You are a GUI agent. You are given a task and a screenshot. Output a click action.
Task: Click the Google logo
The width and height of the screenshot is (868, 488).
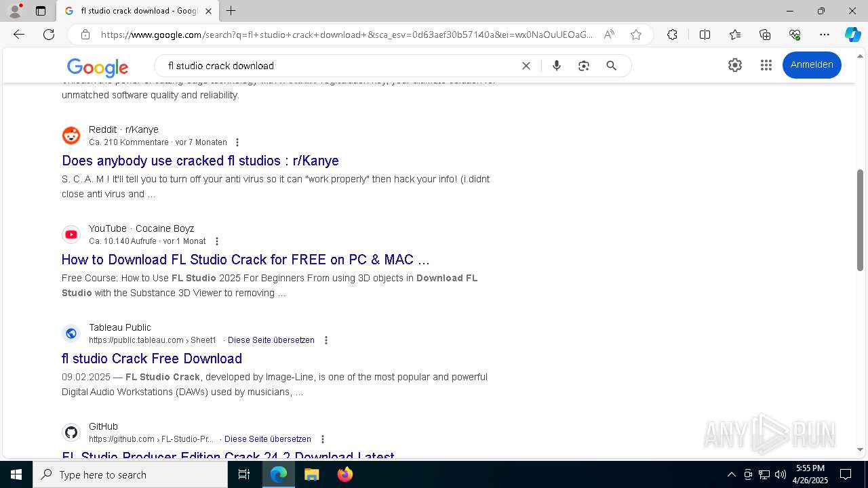[98, 66]
